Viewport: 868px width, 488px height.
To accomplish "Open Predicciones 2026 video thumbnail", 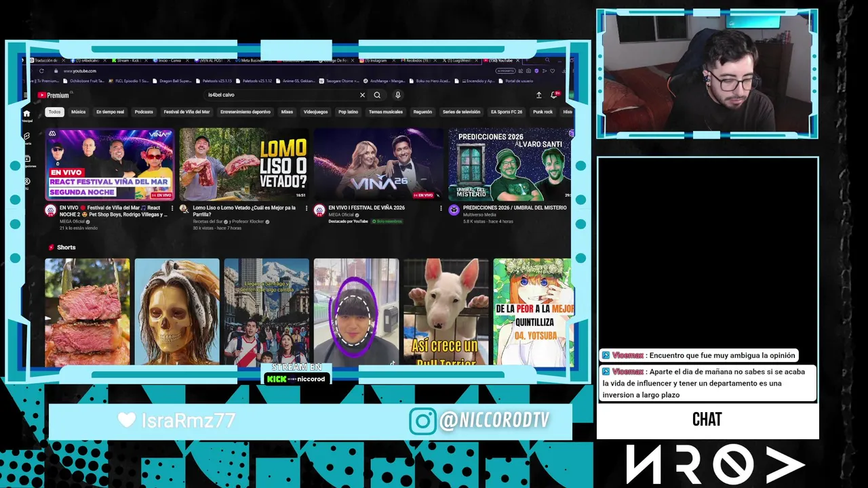I will (x=509, y=164).
